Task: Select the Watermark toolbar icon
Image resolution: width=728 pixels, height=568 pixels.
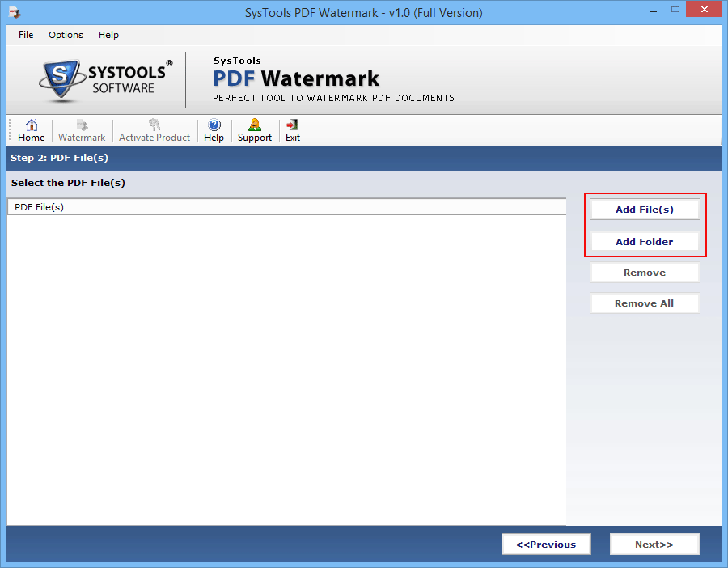Action: pos(82,130)
